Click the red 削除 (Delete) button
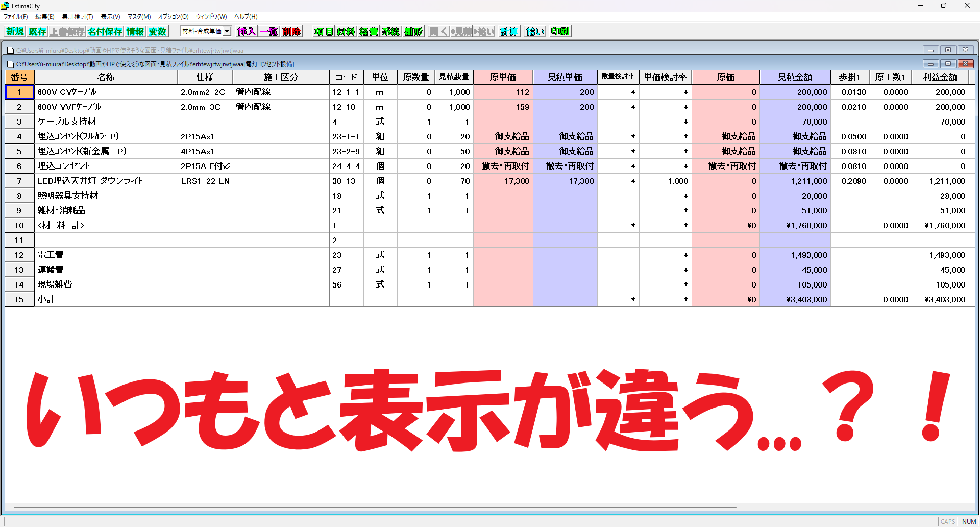Screen dimensions: 980x527 click(x=291, y=31)
